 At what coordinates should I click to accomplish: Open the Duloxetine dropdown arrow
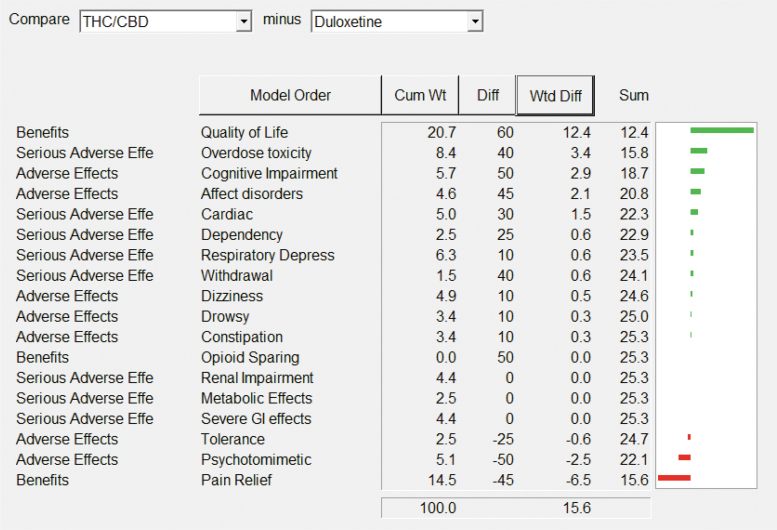(475, 22)
